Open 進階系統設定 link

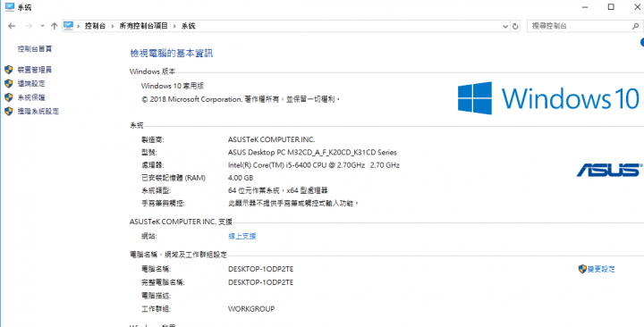[38, 111]
